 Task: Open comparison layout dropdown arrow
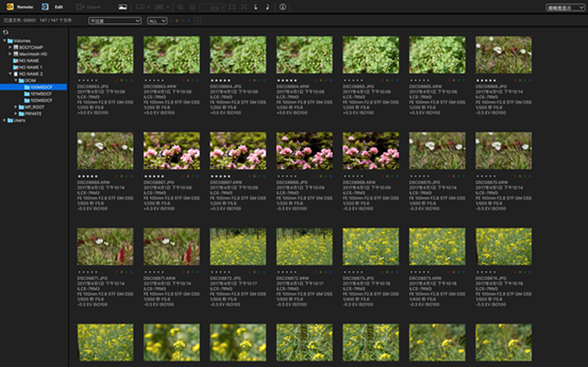pyautogui.click(x=168, y=7)
